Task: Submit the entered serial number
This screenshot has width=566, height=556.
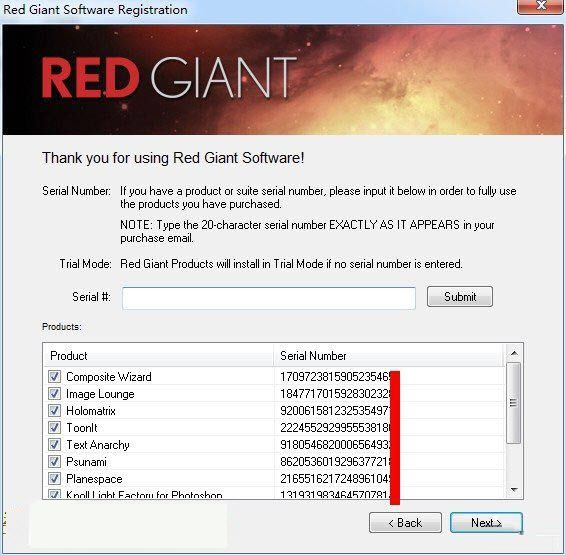Action: point(460,297)
